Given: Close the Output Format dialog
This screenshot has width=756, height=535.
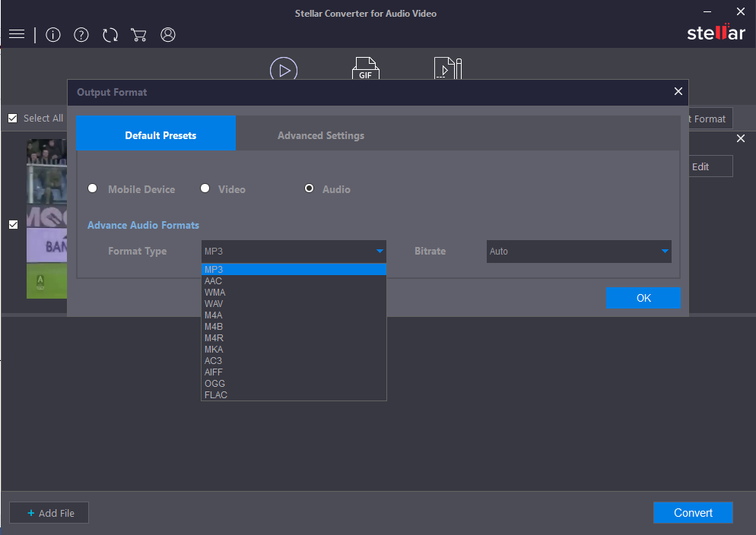Looking at the screenshot, I should (x=678, y=91).
